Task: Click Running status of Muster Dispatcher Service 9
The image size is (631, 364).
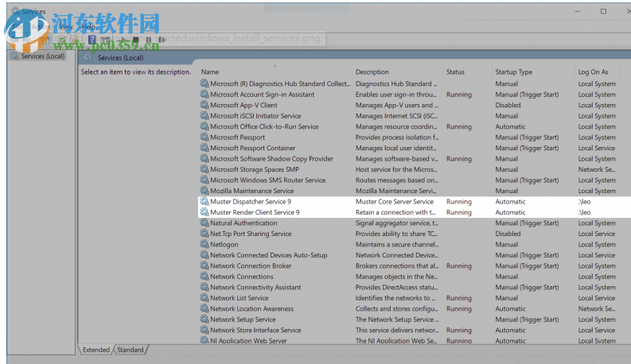Action: (459, 202)
